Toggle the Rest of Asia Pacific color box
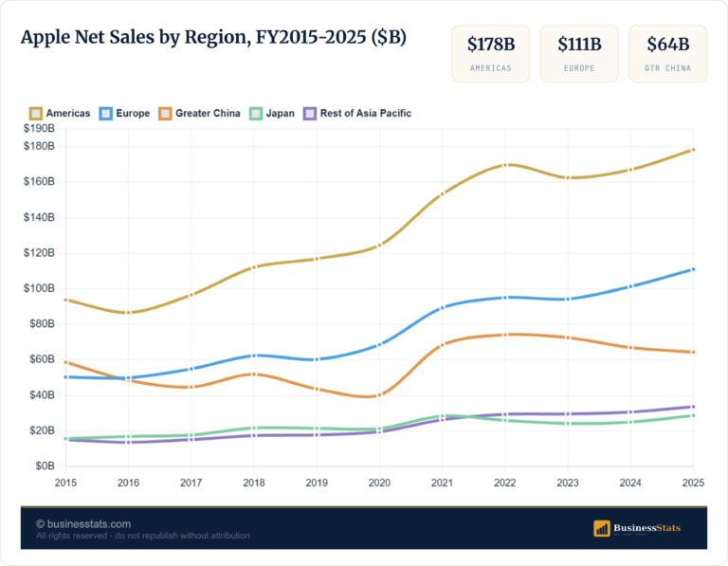The width and height of the screenshot is (728, 566). coord(310,113)
